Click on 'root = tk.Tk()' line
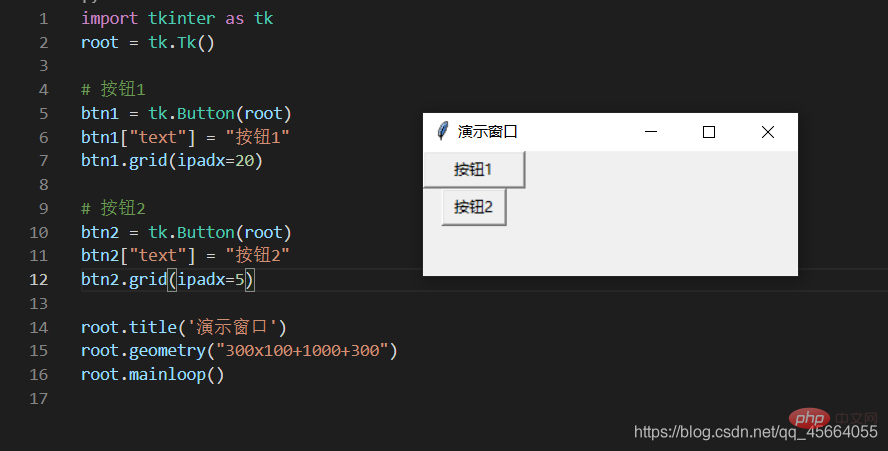The width and height of the screenshot is (888, 451). tap(148, 42)
